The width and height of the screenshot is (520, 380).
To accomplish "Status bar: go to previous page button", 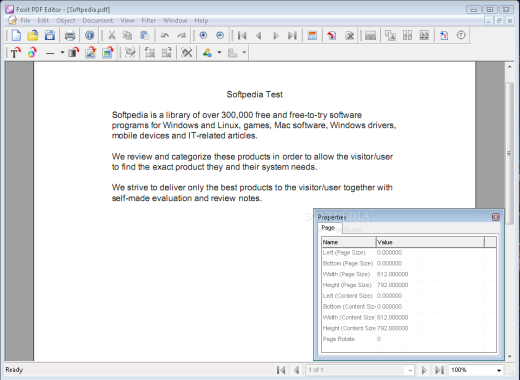I will pyautogui.click(x=296, y=370).
